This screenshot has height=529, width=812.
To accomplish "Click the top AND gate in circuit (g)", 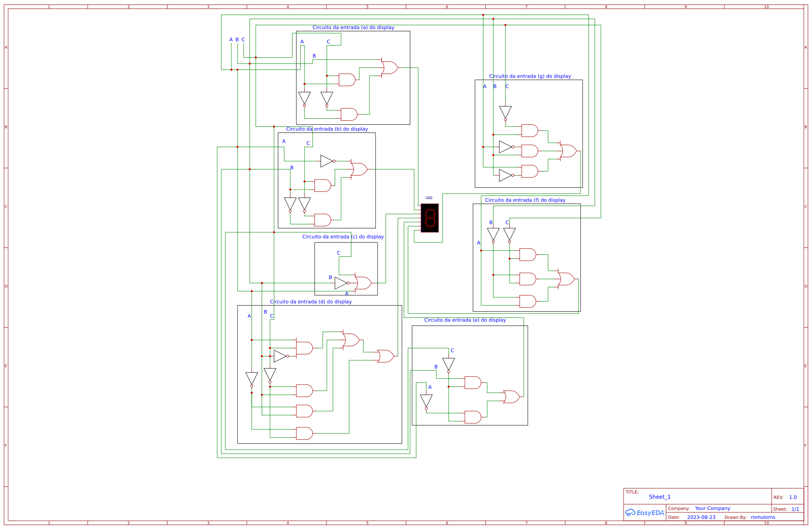I will coord(529,130).
